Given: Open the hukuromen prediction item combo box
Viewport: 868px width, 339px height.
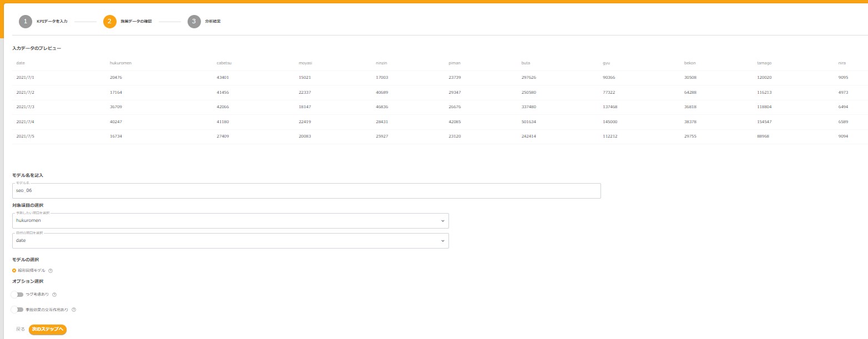Looking at the screenshot, I should tap(222, 221).
